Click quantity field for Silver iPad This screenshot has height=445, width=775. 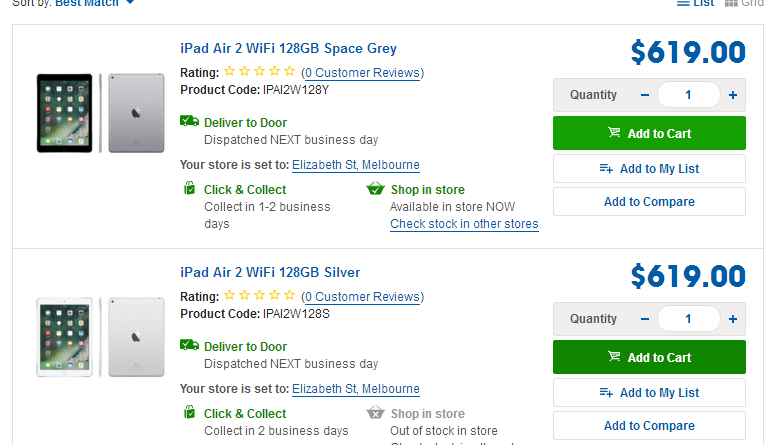(x=689, y=319)
